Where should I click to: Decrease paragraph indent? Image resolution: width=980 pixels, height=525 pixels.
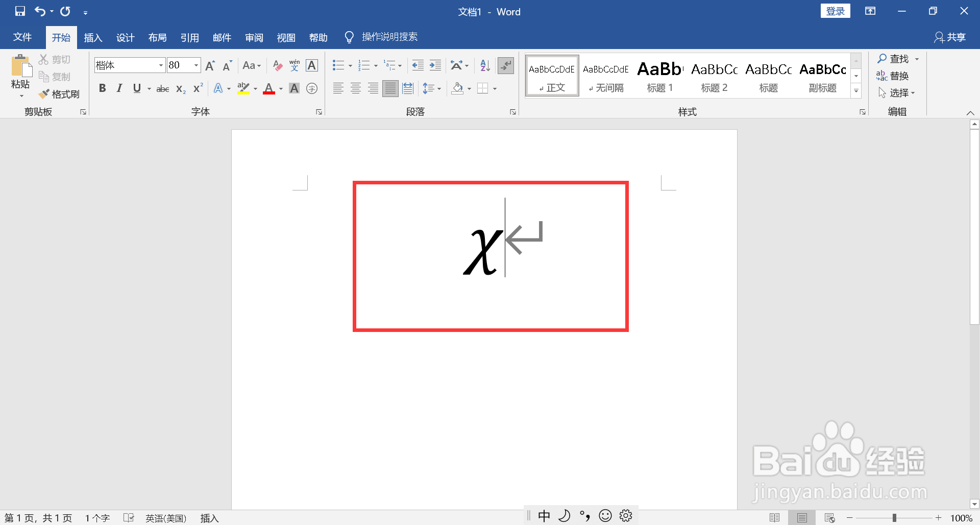click(418, 65)
